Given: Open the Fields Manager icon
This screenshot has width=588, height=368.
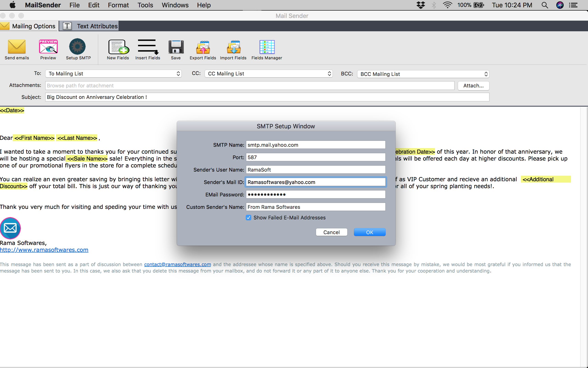Looking at the screenshot, I should click(267, 47).
